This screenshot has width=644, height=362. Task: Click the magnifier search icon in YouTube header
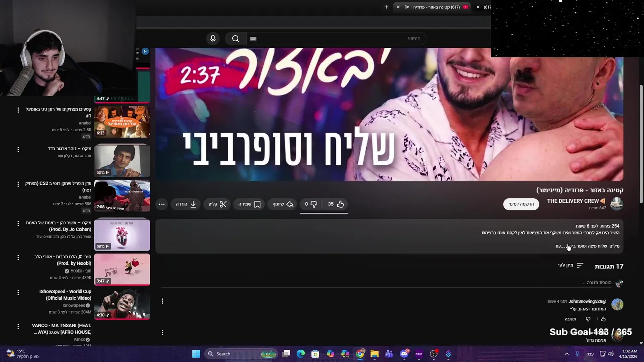(x=235, y=38)
